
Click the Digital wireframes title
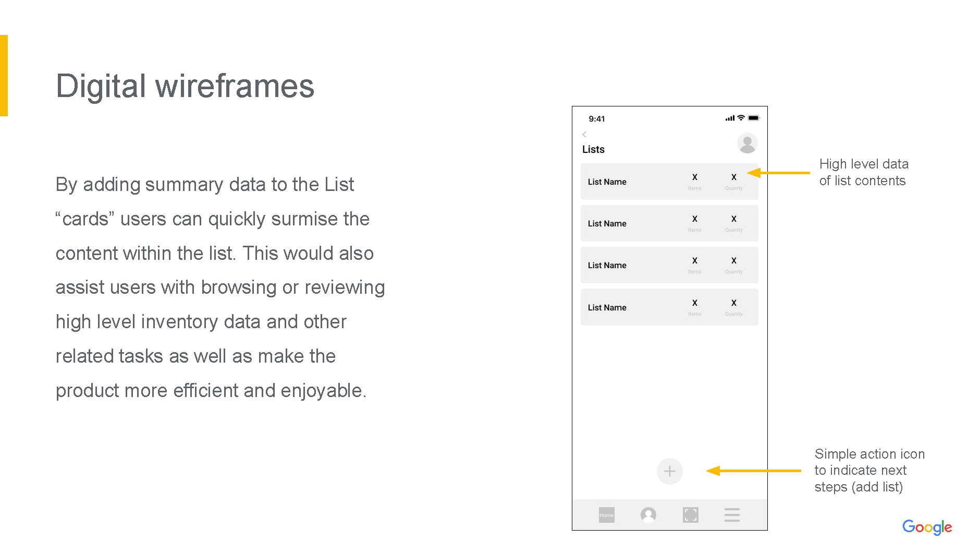tap(185, 86)
